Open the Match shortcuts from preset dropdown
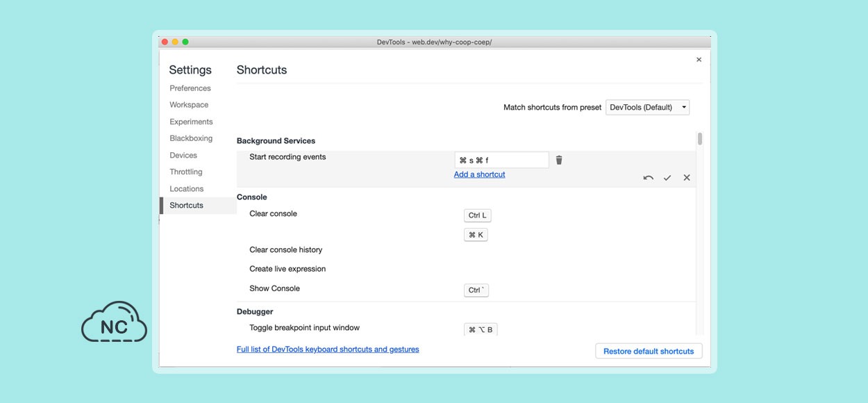Image resolution: width=868 pixels, height=403 pixels. tap(648, 107)
